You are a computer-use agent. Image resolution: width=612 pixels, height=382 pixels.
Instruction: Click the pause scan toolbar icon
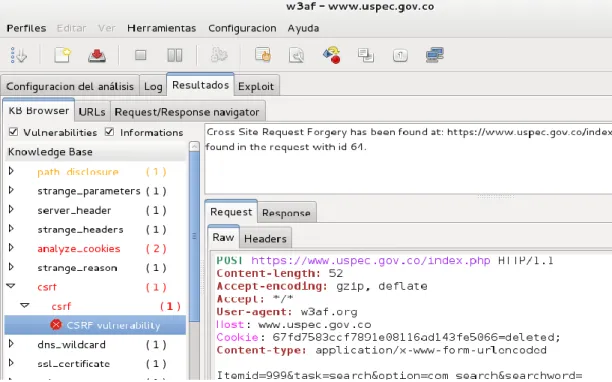coord(174,55)
